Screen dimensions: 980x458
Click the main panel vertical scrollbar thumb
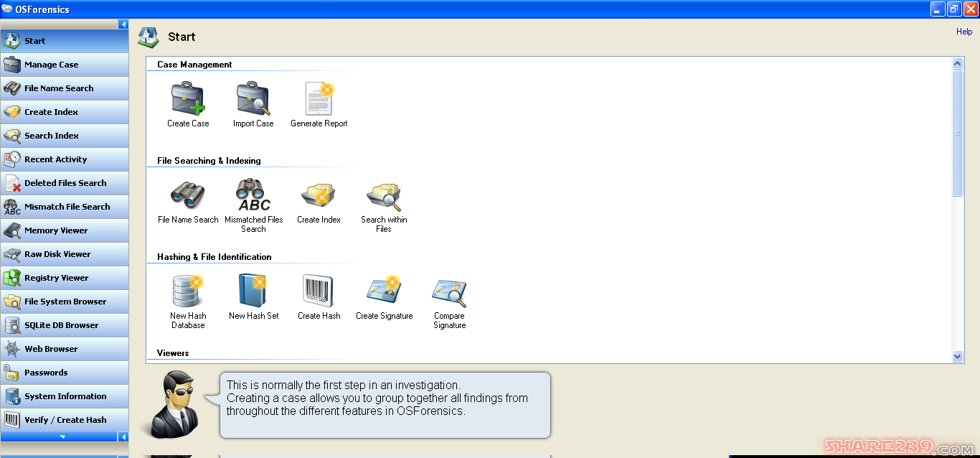click(x=958, y=133)
